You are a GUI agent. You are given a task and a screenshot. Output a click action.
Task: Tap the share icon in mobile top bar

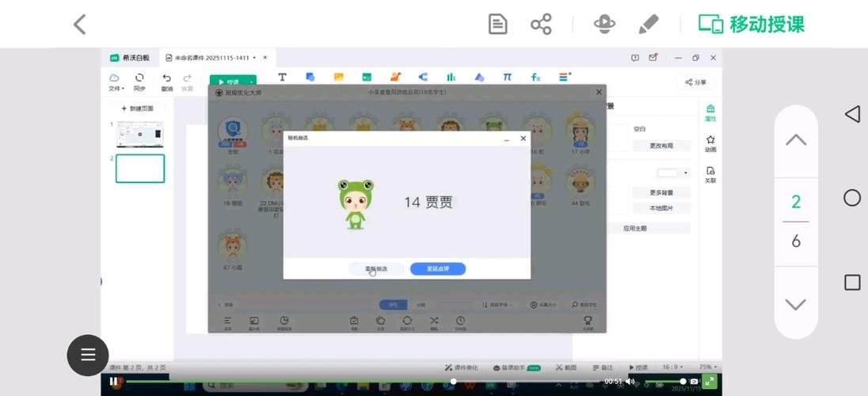tap(541, 25)
